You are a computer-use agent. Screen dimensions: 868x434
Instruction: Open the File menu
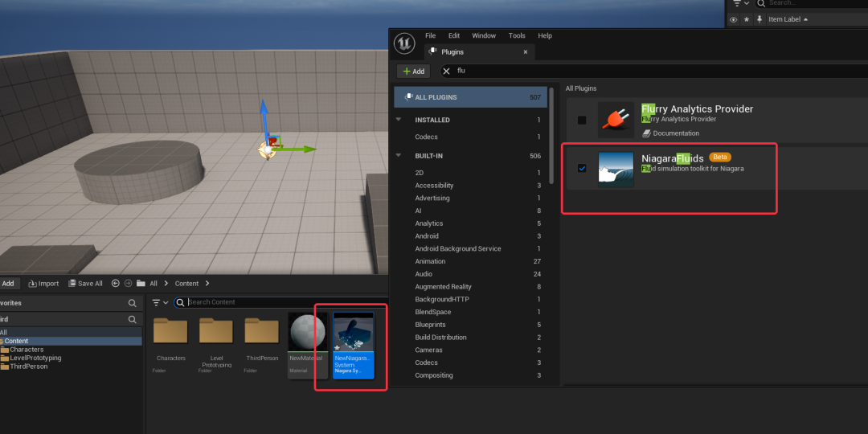point(430,35)
